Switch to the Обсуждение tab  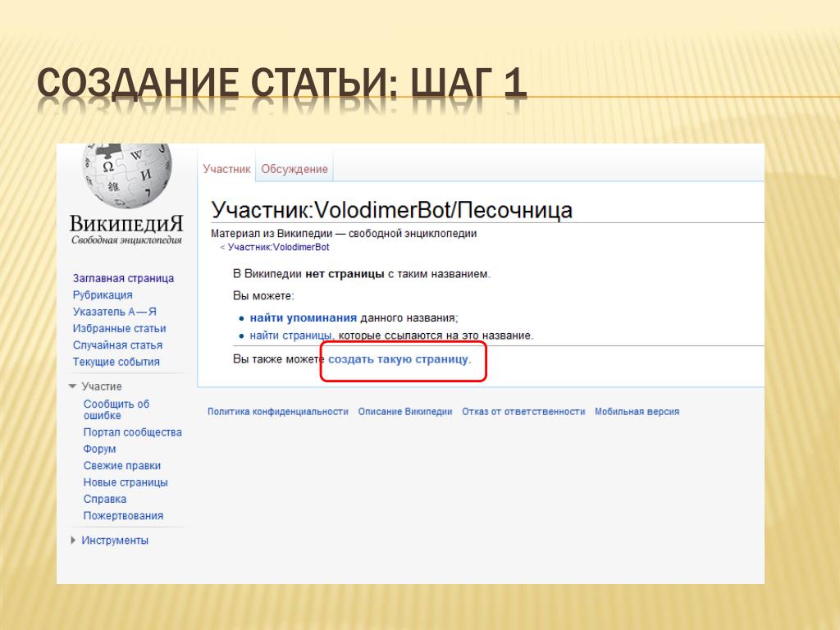294,169
